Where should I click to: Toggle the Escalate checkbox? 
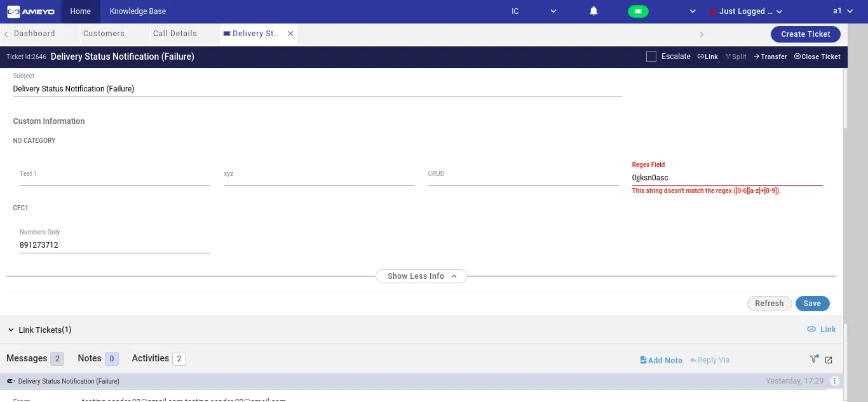click(x=651, y=57)
